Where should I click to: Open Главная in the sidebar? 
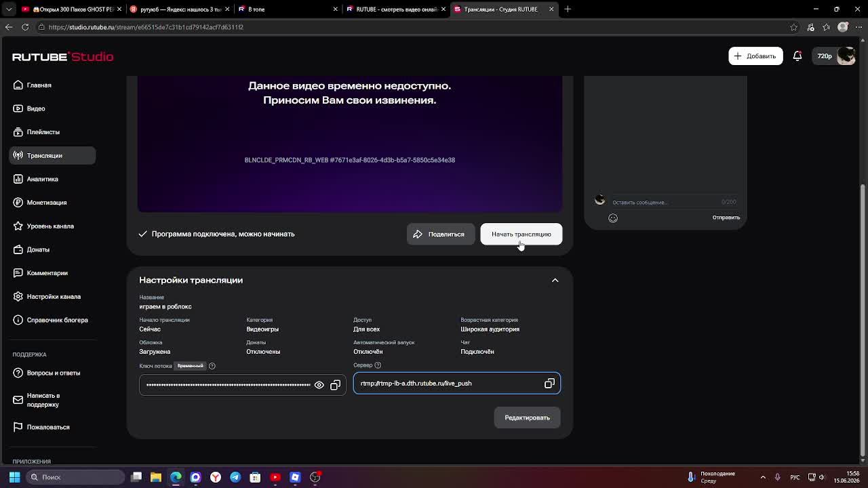(52, 85)
